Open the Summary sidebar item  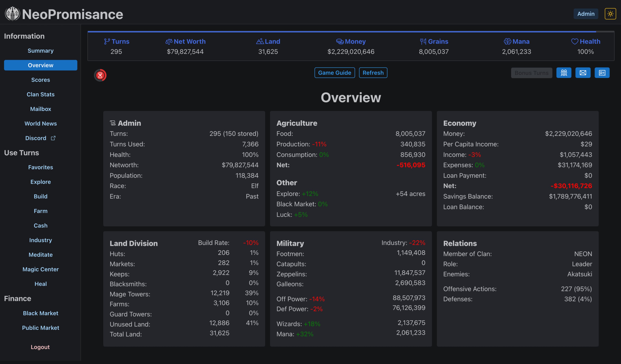pos(40,51)
